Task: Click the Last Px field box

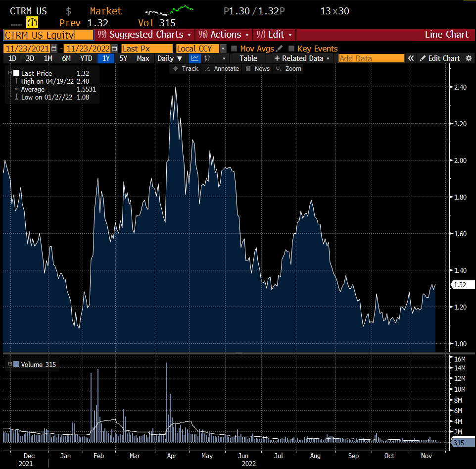Action: (147, 49)
